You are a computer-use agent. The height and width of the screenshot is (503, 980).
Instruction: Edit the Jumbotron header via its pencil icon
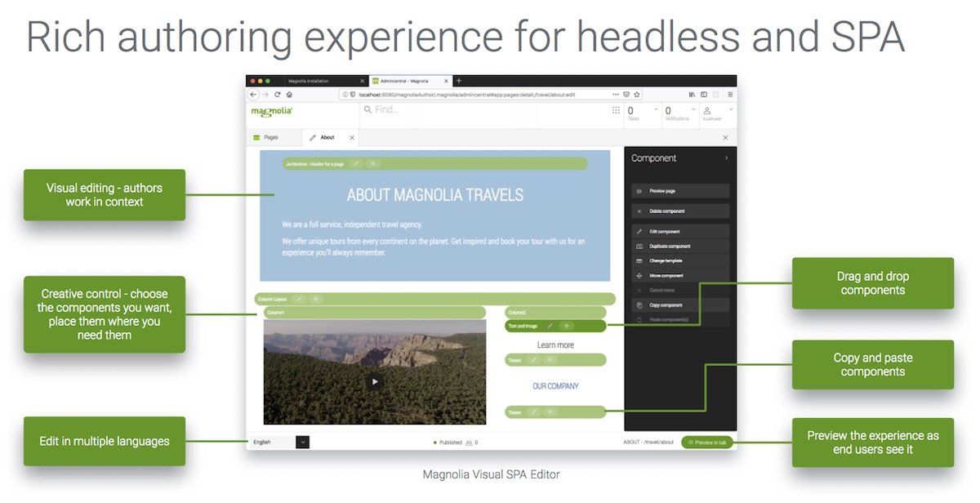pos(358,163)
